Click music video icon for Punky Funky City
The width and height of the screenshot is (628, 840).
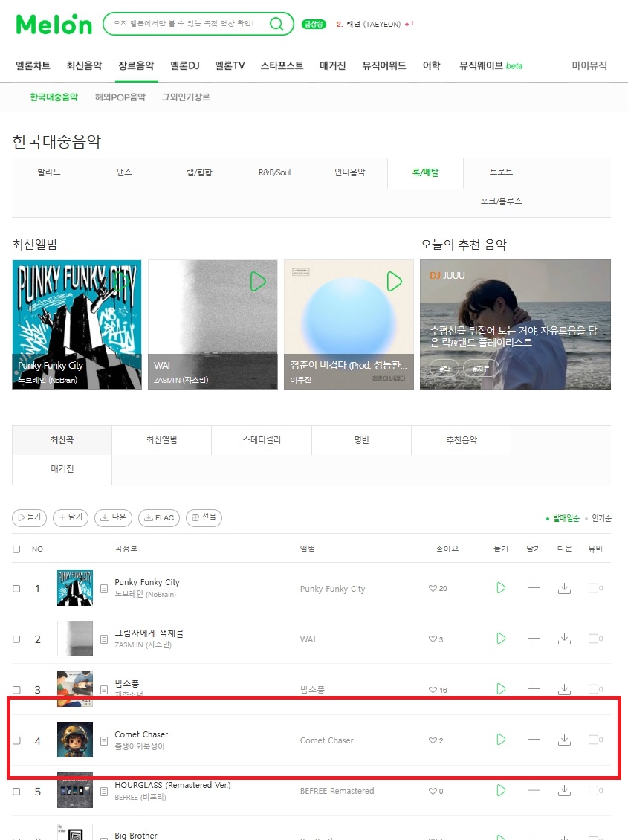(593, 588)
